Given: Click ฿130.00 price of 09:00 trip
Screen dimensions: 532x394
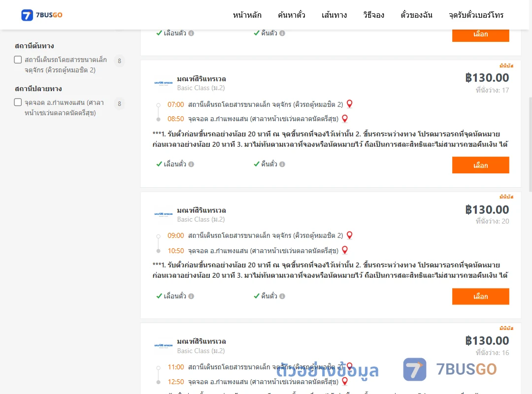Looking at the screenshot, I should click(487, 210).
